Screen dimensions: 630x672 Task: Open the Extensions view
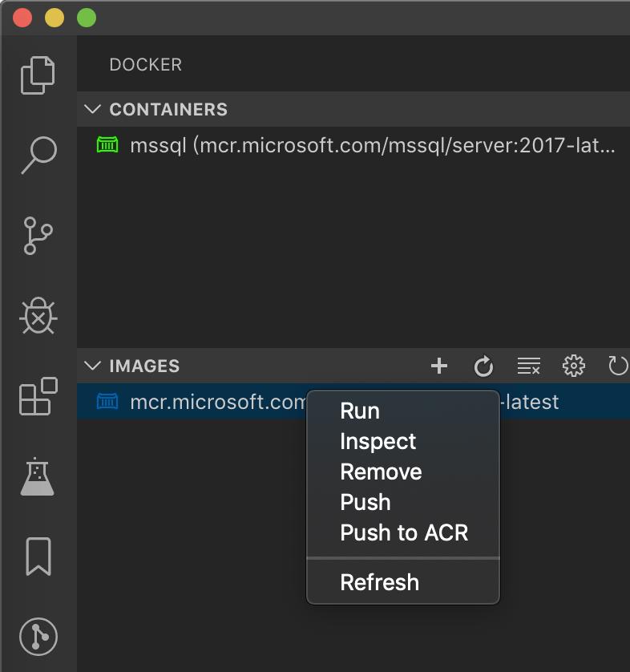pos(38,396)
